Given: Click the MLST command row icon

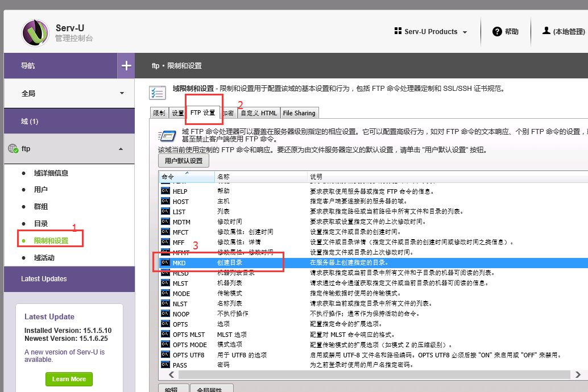Looking at the screenshot, I should pyautogui.click(x=165, y=283).
